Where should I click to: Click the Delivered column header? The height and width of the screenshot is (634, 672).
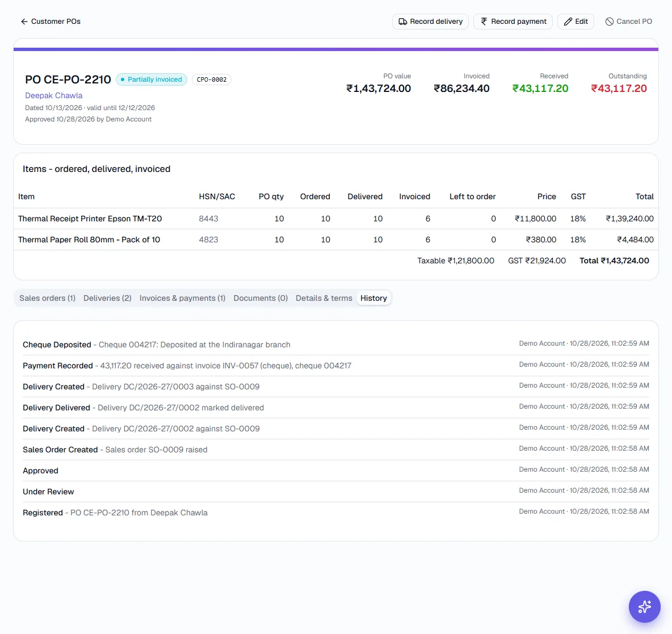(365, 196)
